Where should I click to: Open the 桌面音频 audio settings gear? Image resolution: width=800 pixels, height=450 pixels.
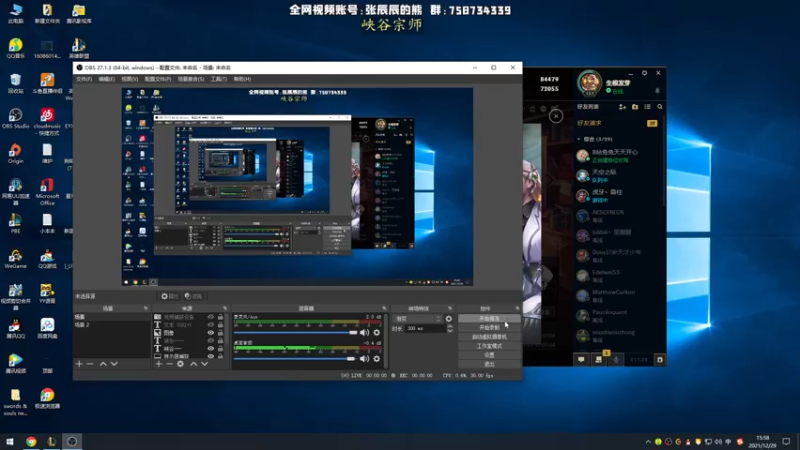377,359
